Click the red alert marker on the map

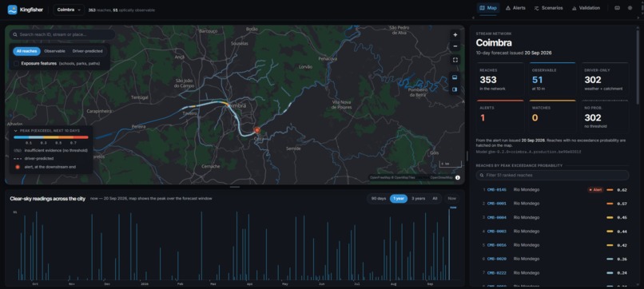257,130
